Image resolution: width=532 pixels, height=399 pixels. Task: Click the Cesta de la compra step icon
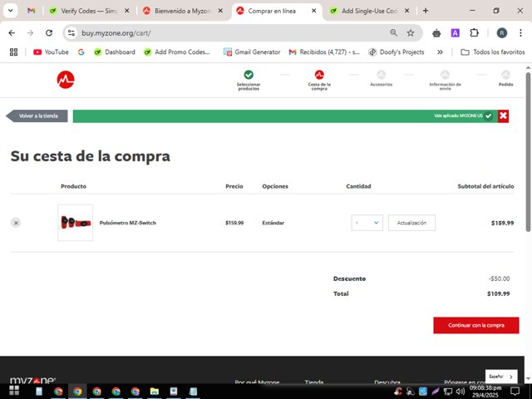point(319,74)
